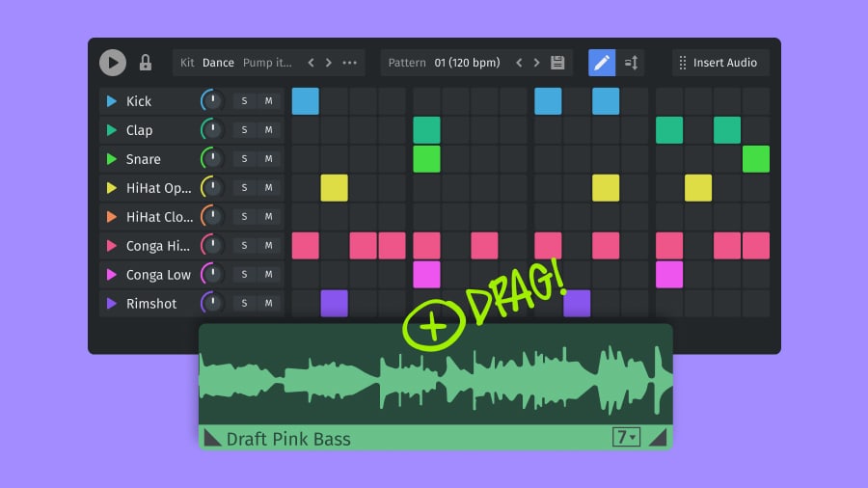Select the pencil draw tool
This screenshot has height=488, width=868.
(x=602, y=63)
